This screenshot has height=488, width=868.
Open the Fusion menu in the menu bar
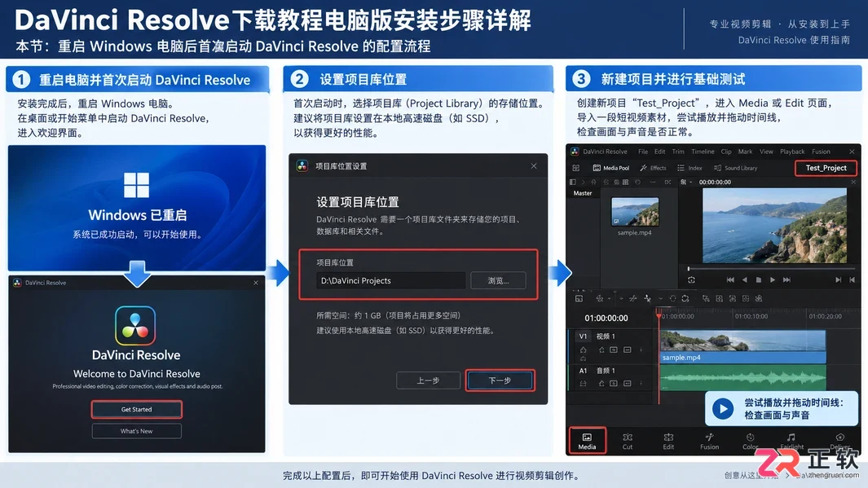click(821, 152)
